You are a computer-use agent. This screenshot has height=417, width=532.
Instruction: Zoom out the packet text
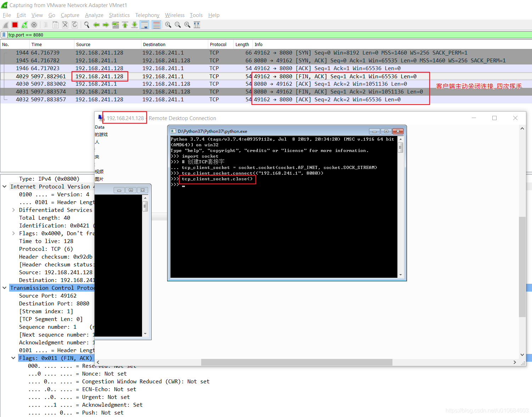click(x=178, y=25)
